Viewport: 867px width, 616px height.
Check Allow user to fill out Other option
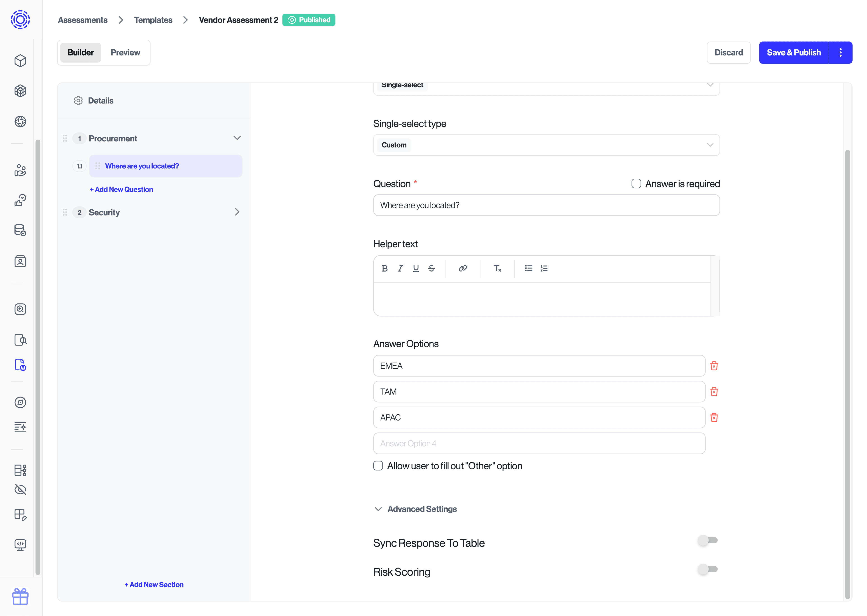tap(378, 465)
